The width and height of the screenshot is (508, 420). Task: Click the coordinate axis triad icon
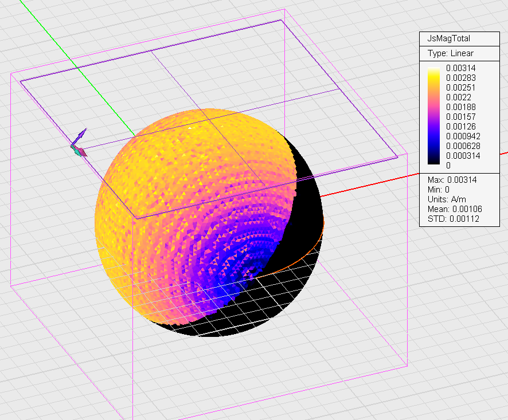[78, 144]
